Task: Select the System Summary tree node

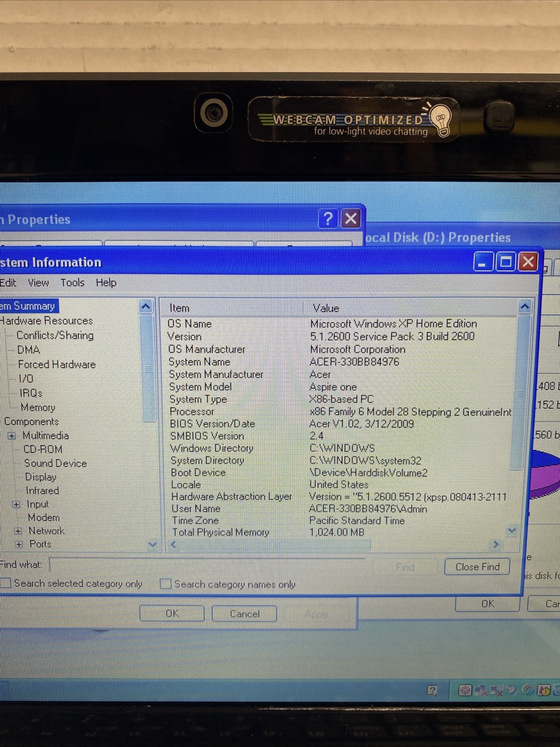Action: point(28,306)
